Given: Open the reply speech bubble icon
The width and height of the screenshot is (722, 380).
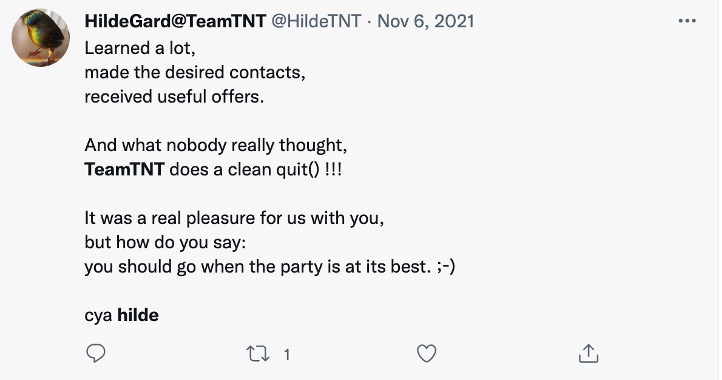Looking at the screenshot, I should coord(96,353).
